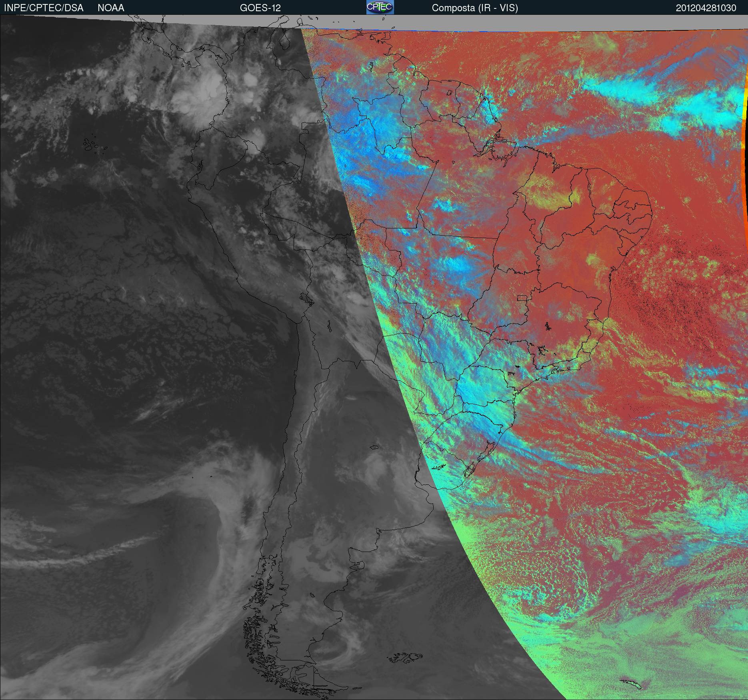
Task: Click the GOES-12 satellite label
Action: pos(260,8)
